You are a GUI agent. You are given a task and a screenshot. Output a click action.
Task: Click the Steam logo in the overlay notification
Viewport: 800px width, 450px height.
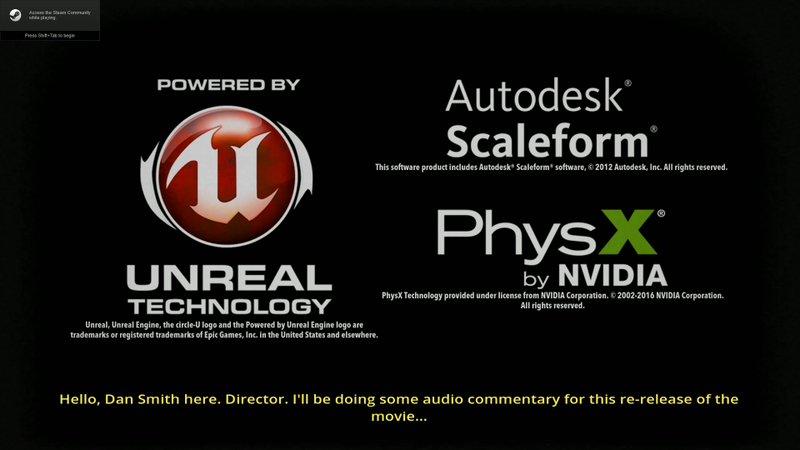point(15,15)
